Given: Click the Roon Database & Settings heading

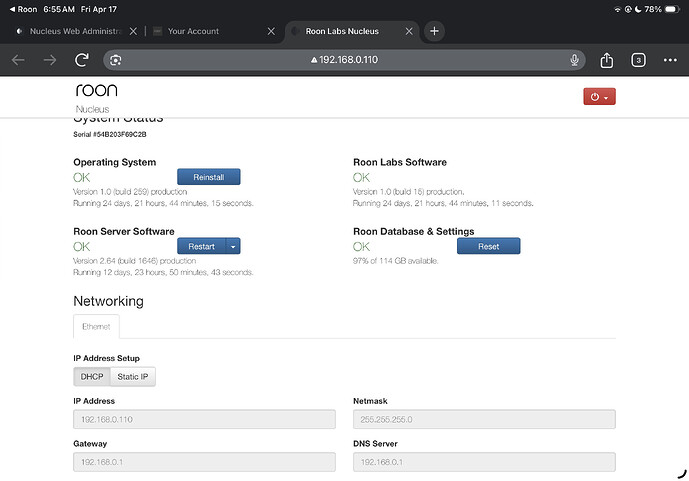Looking at the screenshot, I should coord(414,231).
